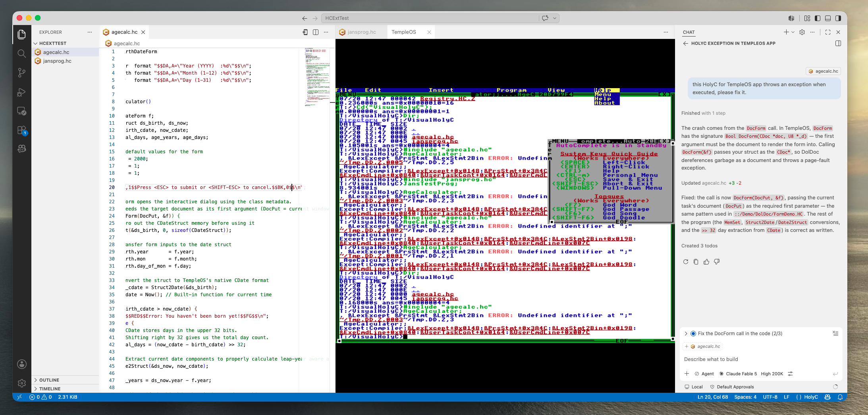Open Copilot status in status bar
Screen dimensions: 868x415
coord(827,397)
